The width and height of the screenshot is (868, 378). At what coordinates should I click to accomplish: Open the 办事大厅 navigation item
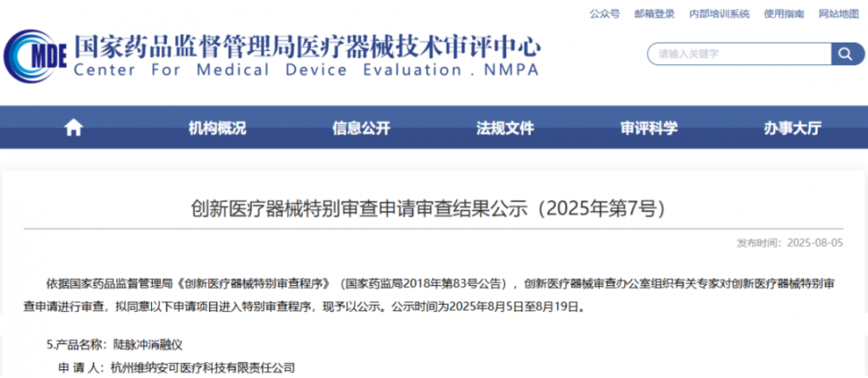pyautogui.click(x=792, y=128)
